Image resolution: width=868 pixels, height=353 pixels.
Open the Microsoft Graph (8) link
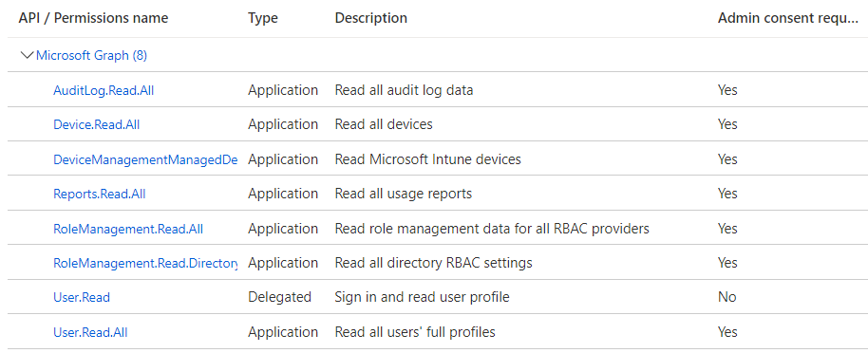click(91, 55)
